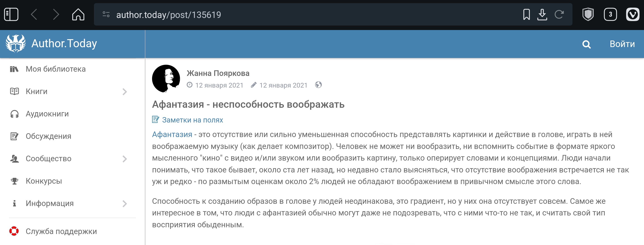The image size is (644, 245).
Task: Open the Книги sidebar item
Action: tap(36, 91)
